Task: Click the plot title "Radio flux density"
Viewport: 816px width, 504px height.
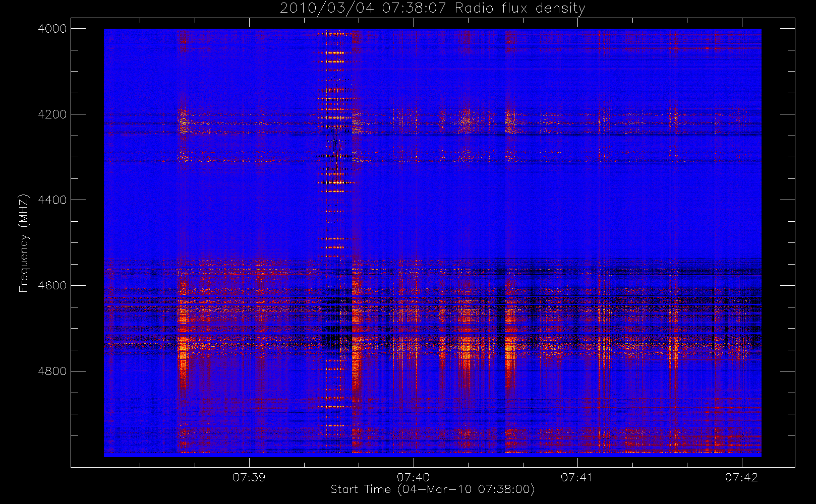Action: (520, 9)
